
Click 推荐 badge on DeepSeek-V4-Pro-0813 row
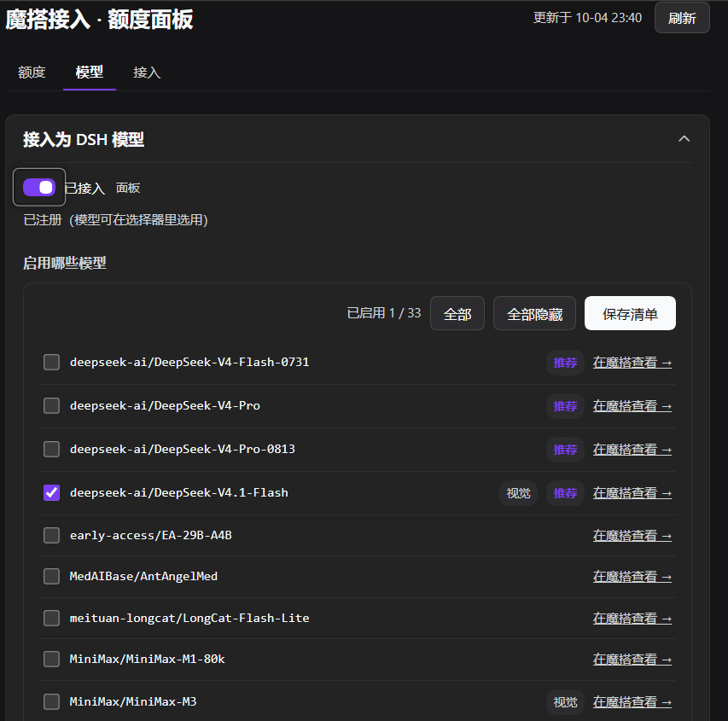coord(565,450)
